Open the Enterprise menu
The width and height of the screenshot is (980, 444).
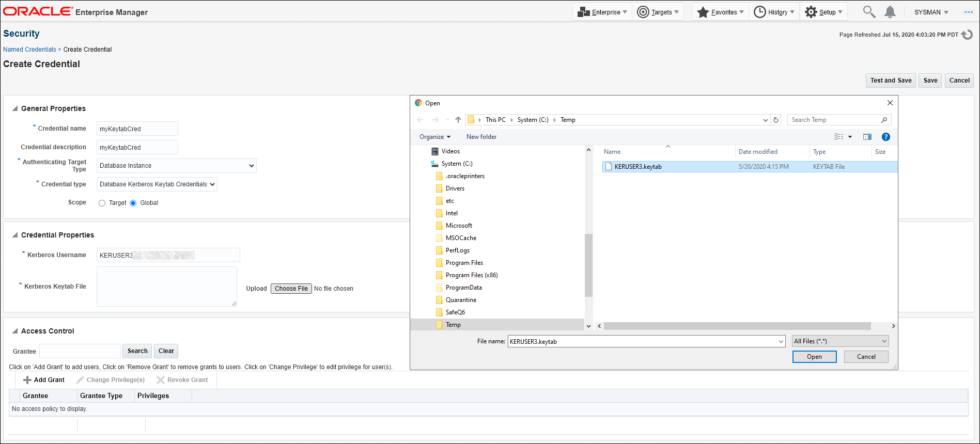[x=602, y=12]
